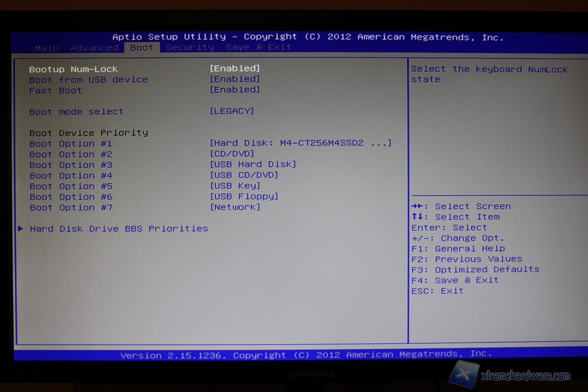
Task: Select Boot Option #3 USB Hard Disk
Action: click(253, 165)
